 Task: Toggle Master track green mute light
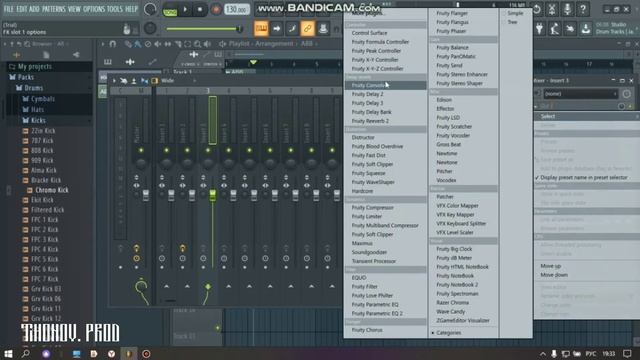click(x=141, y=151)
